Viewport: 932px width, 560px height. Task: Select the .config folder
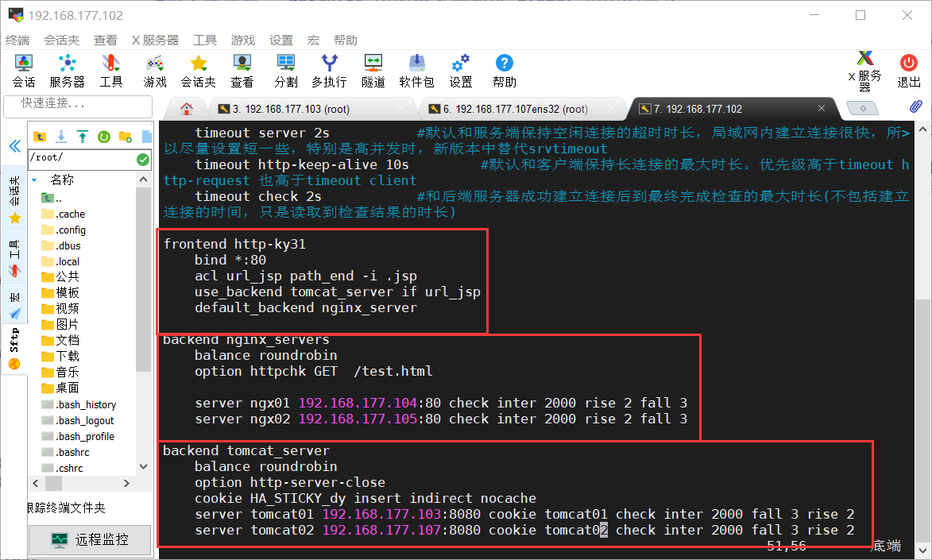(64, 230)
